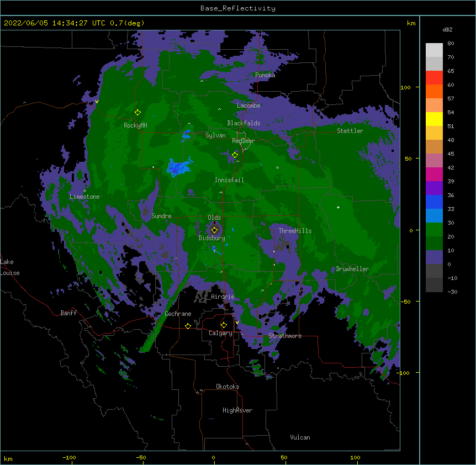Click the Stettler city label

point(350,131)
